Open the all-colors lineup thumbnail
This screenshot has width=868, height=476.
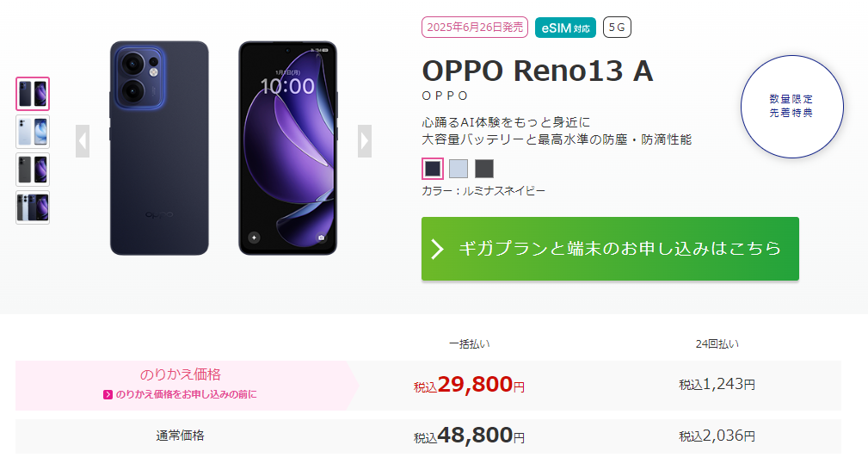[x=33, y=207]
